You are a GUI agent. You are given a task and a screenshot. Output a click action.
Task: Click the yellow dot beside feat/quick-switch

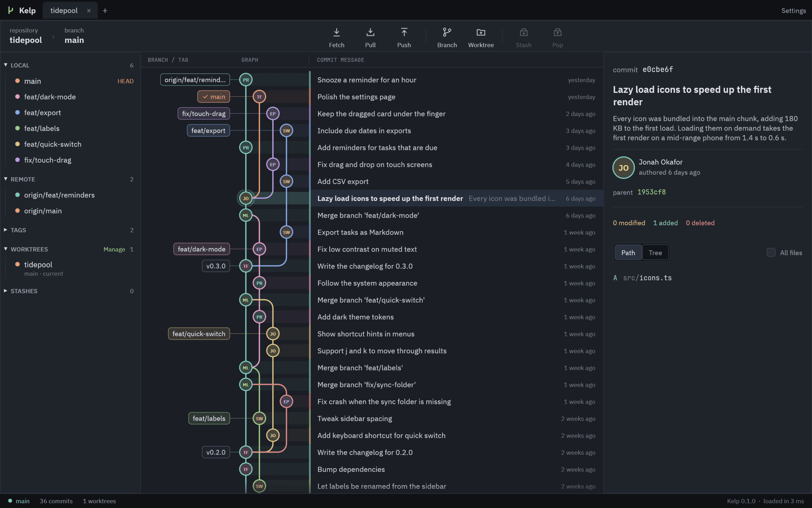point(17,144)
